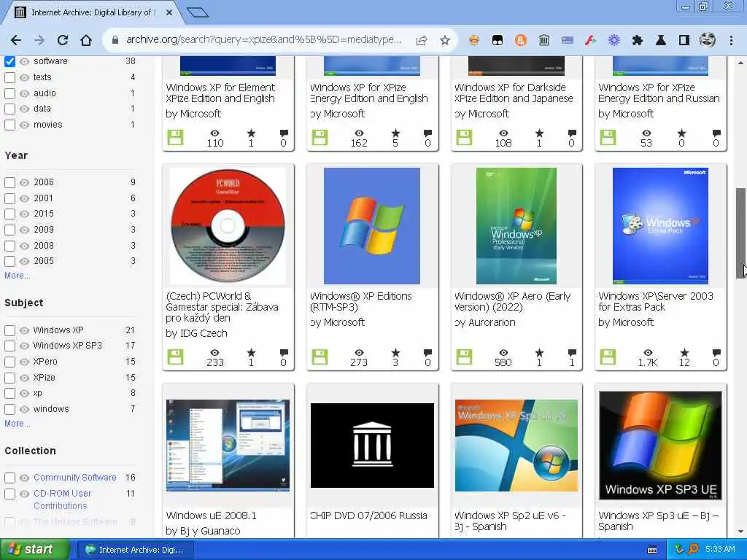Open the profile avatar icon
This screenshot has height=560, width=747.
[708, 40]
